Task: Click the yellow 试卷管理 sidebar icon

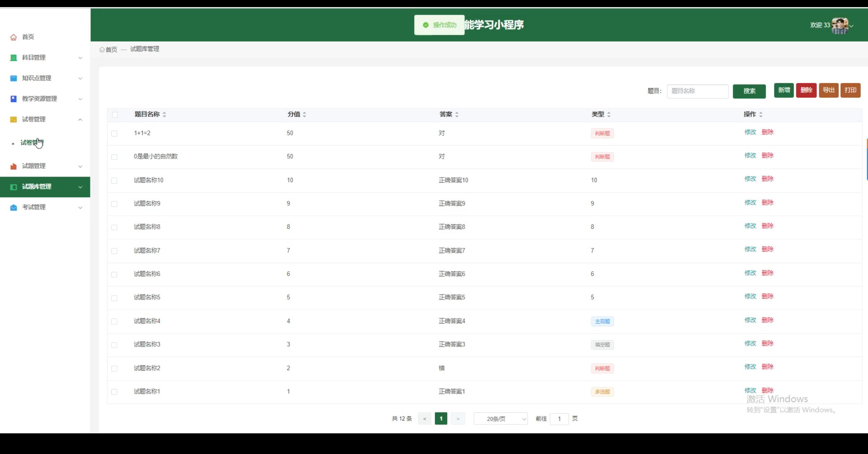Action: click(x=14, y=120)
